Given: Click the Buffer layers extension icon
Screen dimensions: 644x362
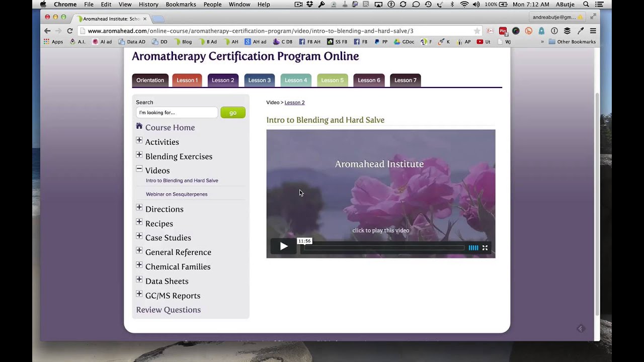Looking at the screenshot, I should 567,31.
